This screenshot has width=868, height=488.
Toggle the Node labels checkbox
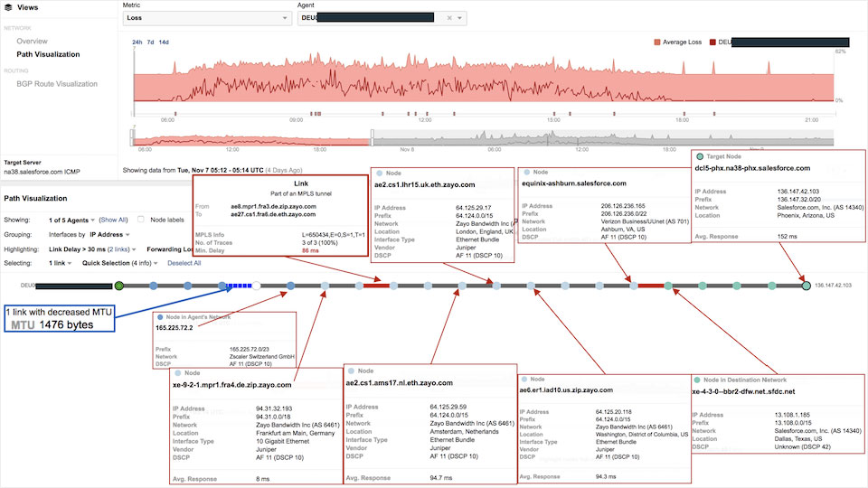(x=142, y=220)
